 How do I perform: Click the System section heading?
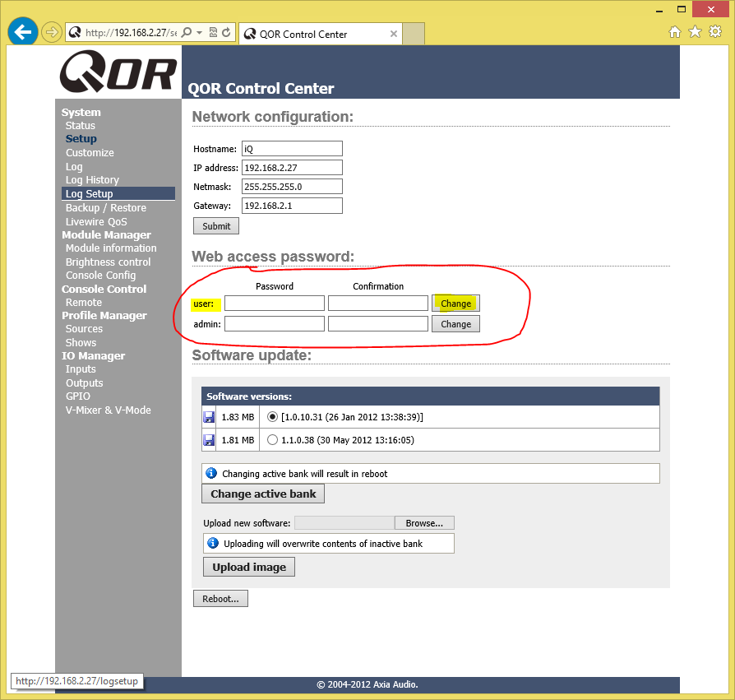81,112
